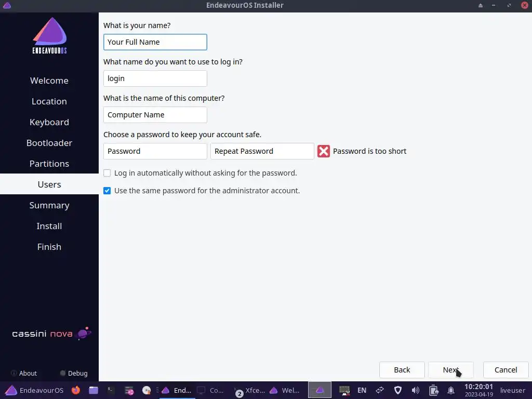The height and width of the screenshot is (399, 532).
Task: Click the red X password error icon
Action: point(323,151)
